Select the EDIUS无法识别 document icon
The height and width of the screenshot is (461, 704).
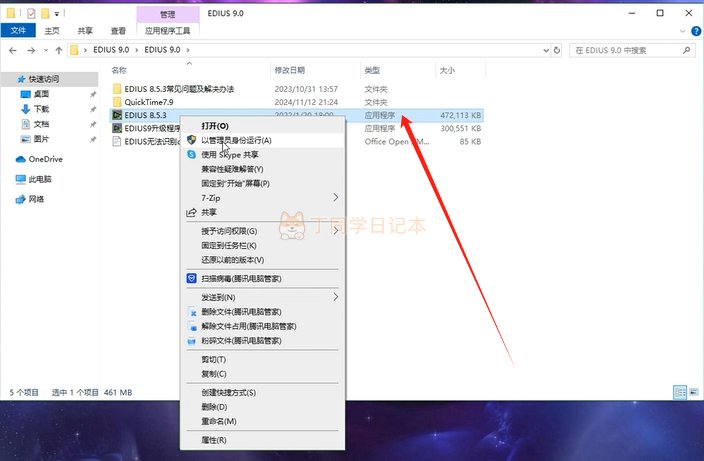pyautogui.click(x=117, y=141)
